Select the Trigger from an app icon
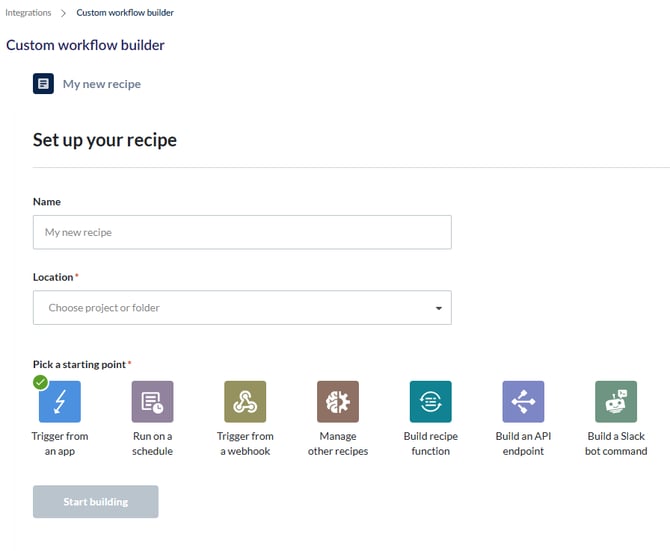The width and height of the screenshot is (670, 551). pyautogui.click(x=60, y=402)
